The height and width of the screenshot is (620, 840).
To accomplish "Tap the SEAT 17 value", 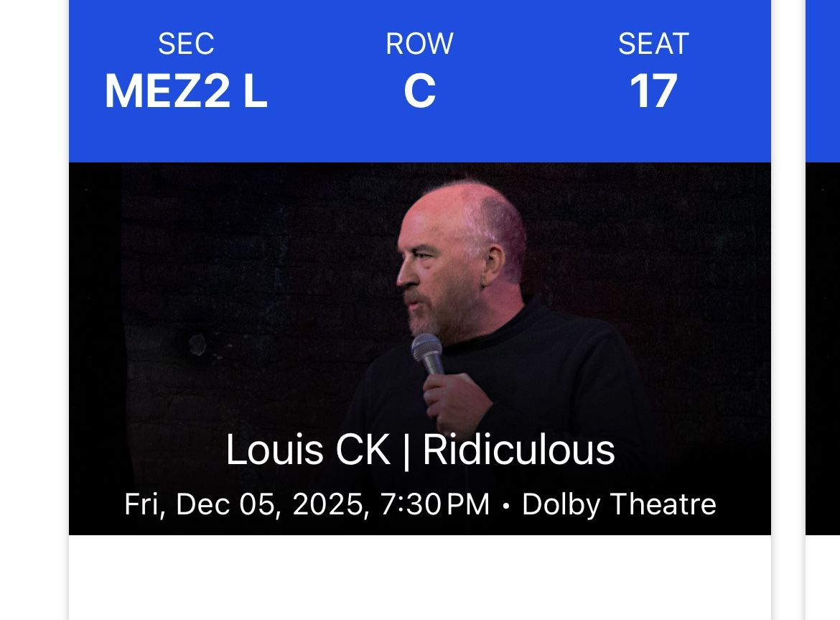I will point(655,90).
